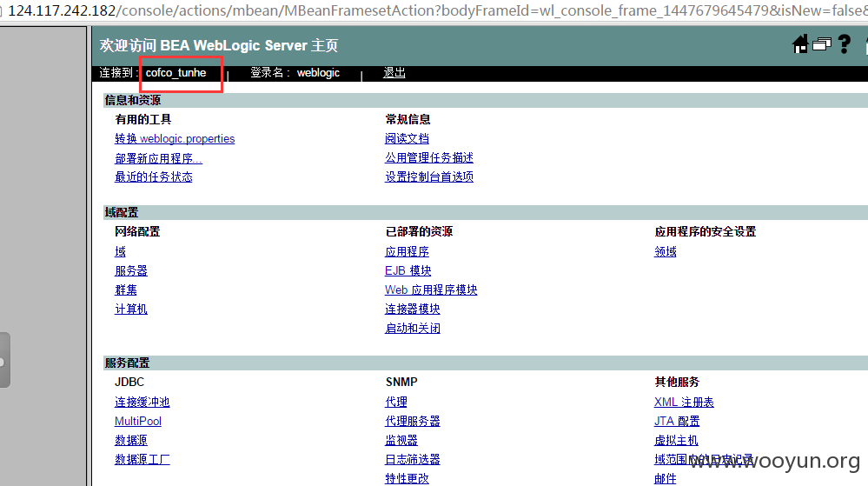Click the 已部署的资源 heading
Viewport: 868px width, 486px height.
click(419, 231)
